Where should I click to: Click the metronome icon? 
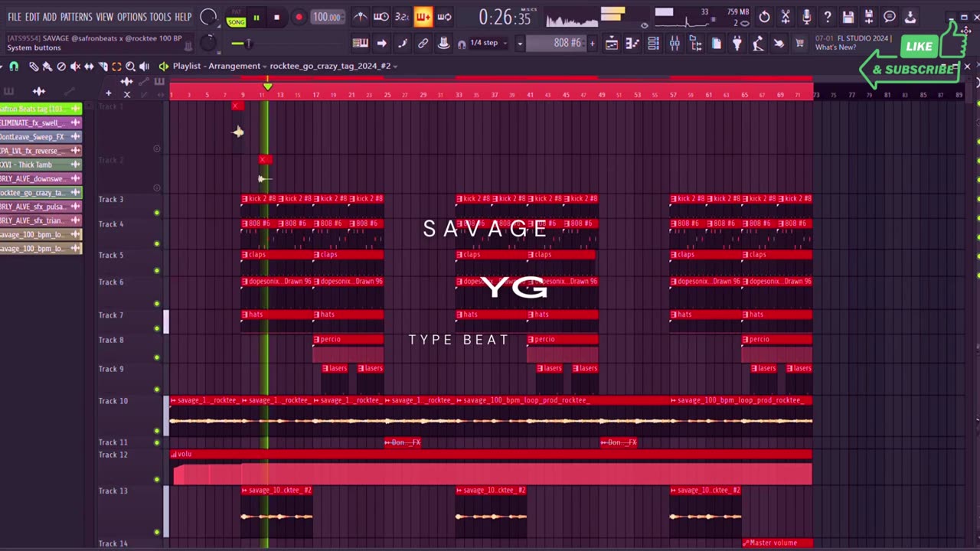coord(360,17)
